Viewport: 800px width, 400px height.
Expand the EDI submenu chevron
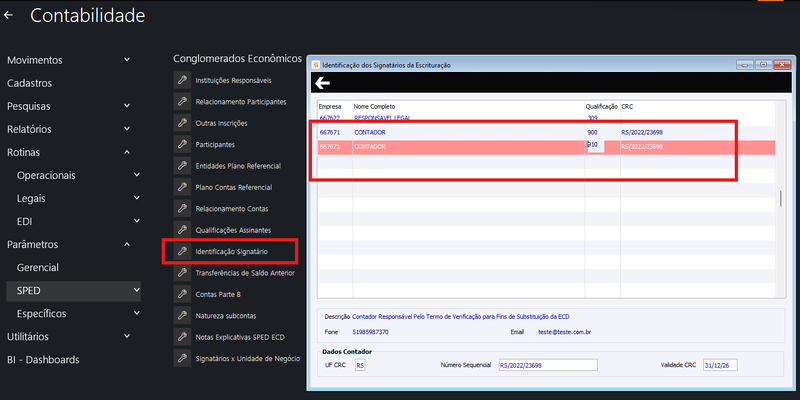(137, 221)
